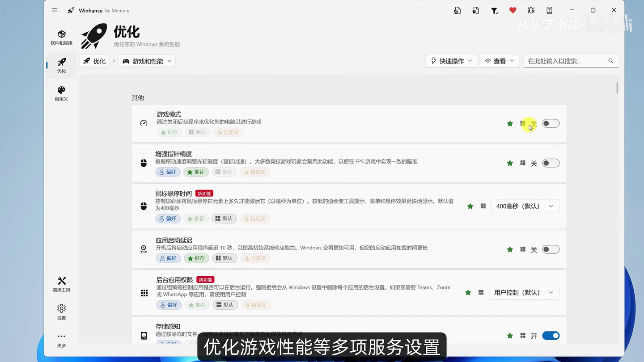Click the green star in 鼠标悬停时间 row
Viewport: 644px width, 362px height.
click(470, 206)
